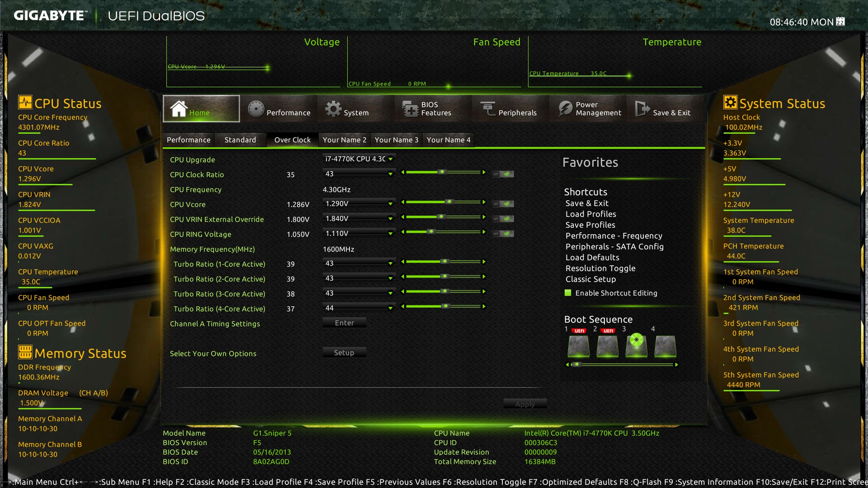Click the System gear icon

point(334,109)
